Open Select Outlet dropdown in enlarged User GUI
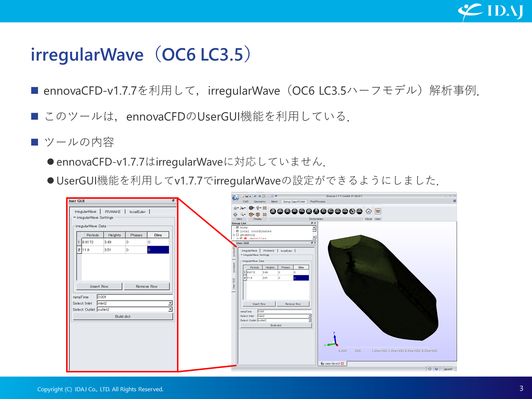Screen dimensions: 532x399 (170, 309)
